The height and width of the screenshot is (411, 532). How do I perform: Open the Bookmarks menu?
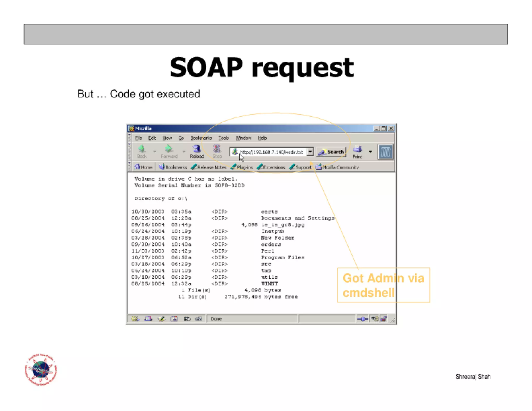tap(201, 138)
